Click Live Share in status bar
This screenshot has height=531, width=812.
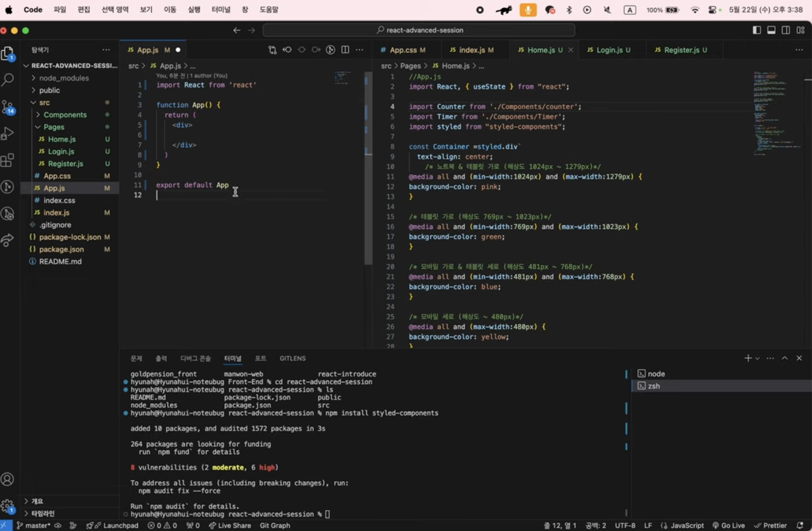click(x=230, y=526)
